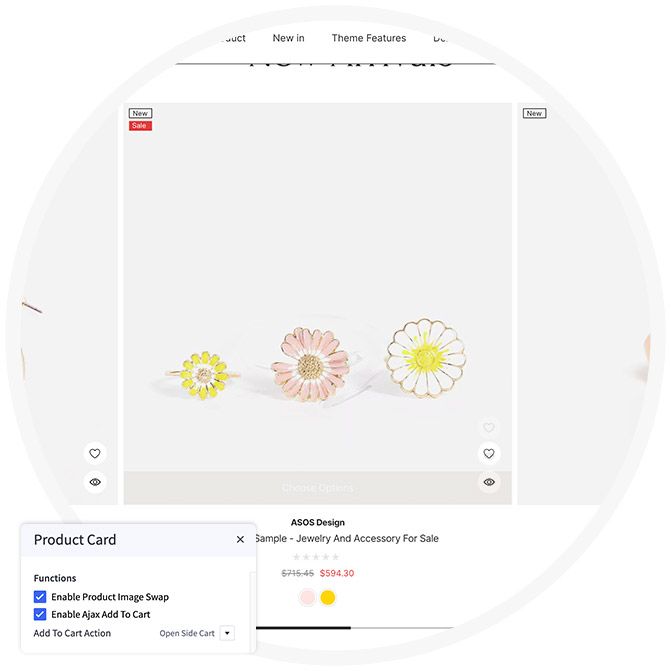Select the yellow color swatch
Image resolution: width=670 pixels, height=670 pixels.
pyautogui.click(x=328, y=598)
